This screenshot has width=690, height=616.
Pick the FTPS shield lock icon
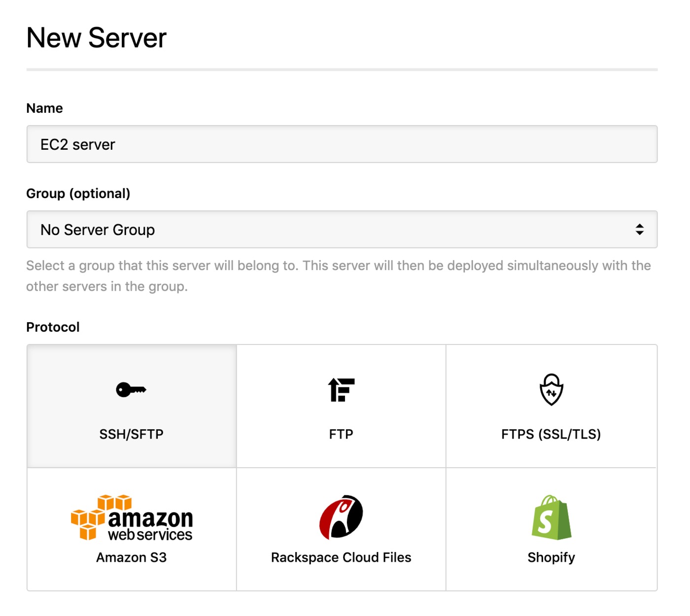tap(552, 389)
